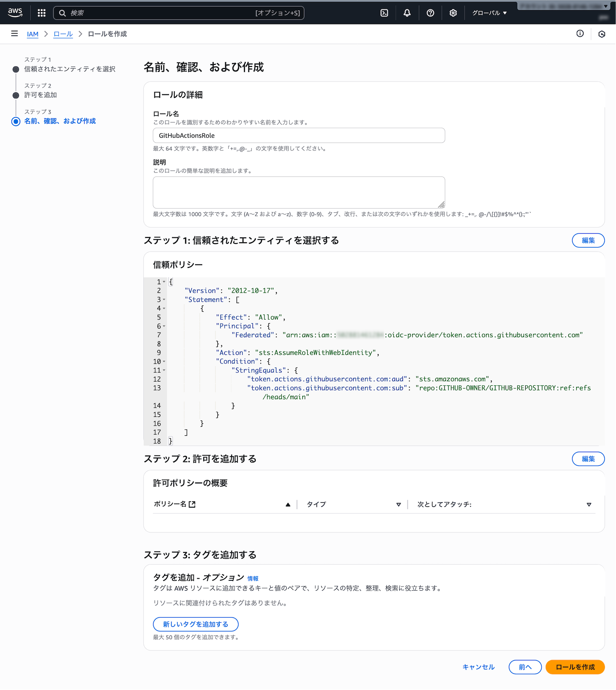Go to Step 1 trusted entity selection

(x=69, y=69)
